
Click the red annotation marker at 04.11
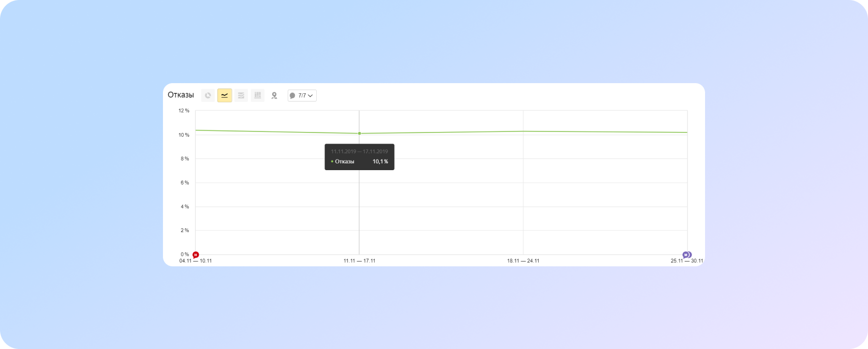(195, 255)
